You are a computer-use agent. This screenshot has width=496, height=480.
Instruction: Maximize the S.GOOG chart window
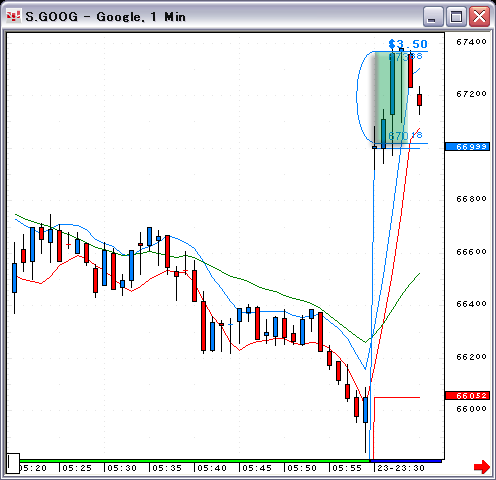(456, 16)
